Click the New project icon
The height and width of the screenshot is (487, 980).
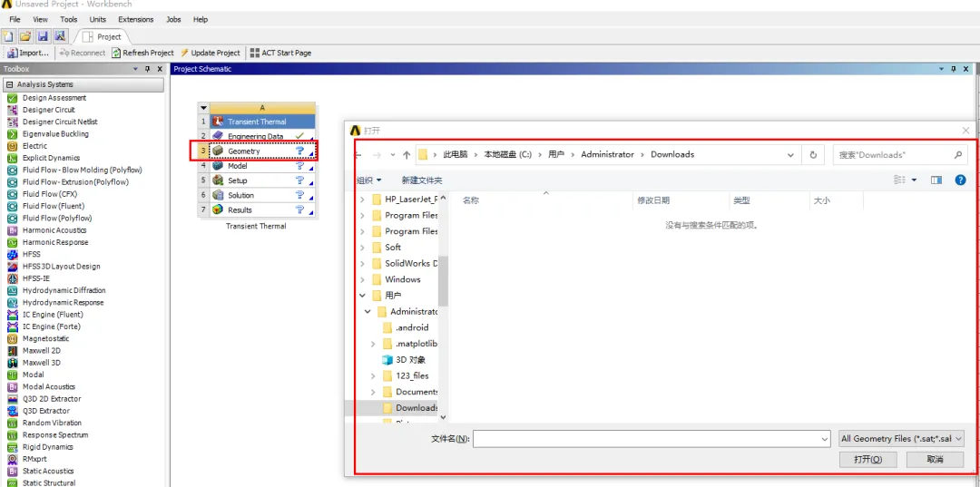click(x=9, y=36)
